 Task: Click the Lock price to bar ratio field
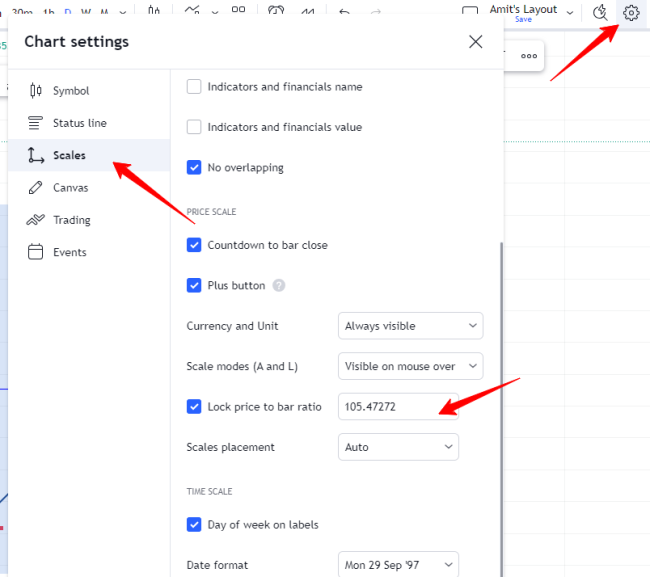[397, 407]
